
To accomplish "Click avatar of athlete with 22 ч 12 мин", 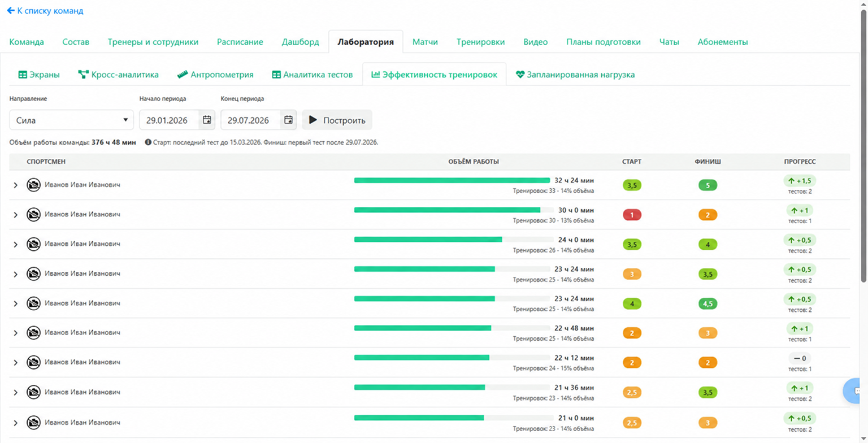I will 33,362.
